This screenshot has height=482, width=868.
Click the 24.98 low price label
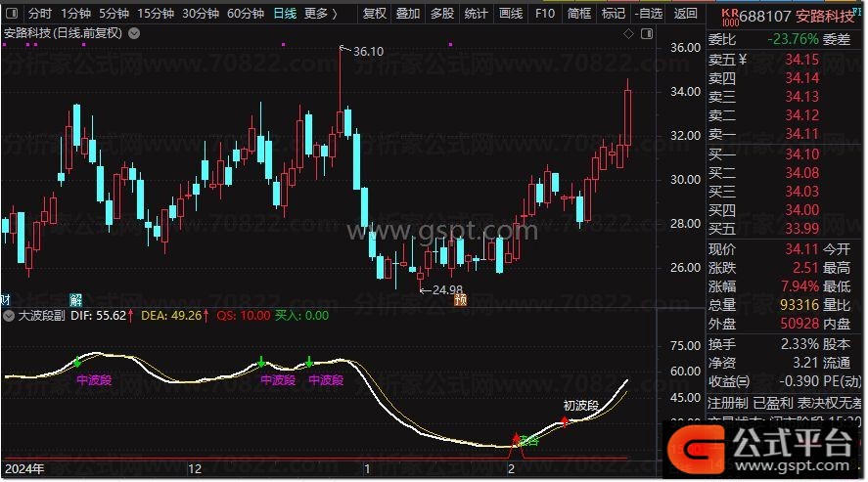click(x=447, y=289)
